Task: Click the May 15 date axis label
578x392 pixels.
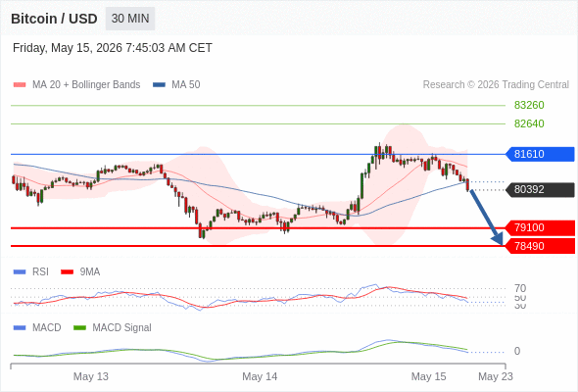Action: pos(428,376)
